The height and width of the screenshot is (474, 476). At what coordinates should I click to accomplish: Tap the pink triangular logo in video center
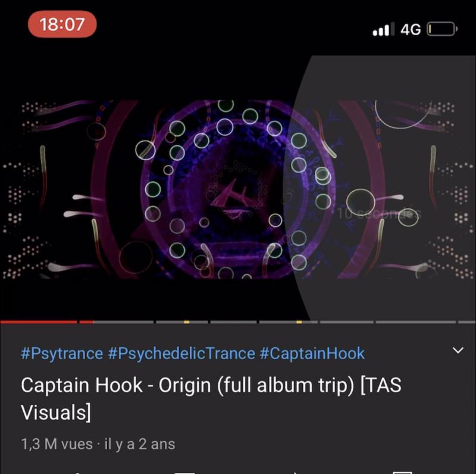tap(230, 195)
